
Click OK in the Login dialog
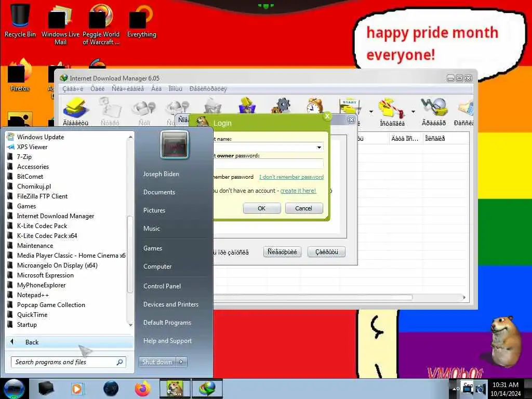point(262,208)
